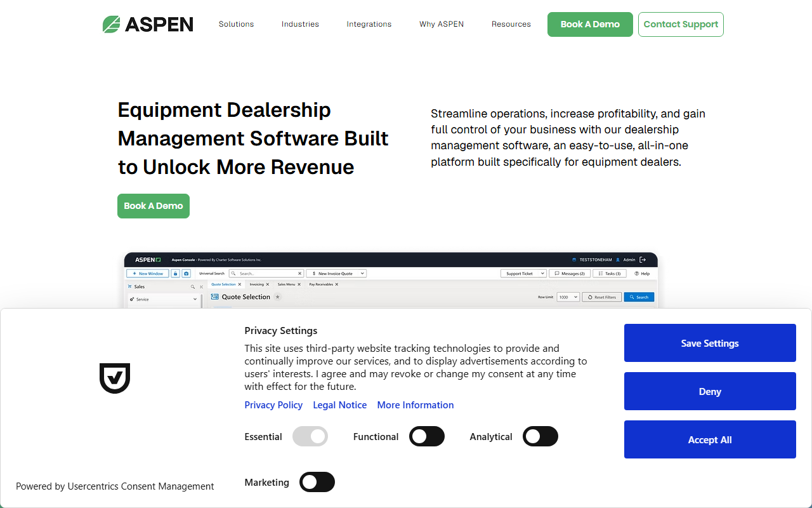Open the Legal Notice link
This screenshot has width=812, height=508.
(340, 404)
